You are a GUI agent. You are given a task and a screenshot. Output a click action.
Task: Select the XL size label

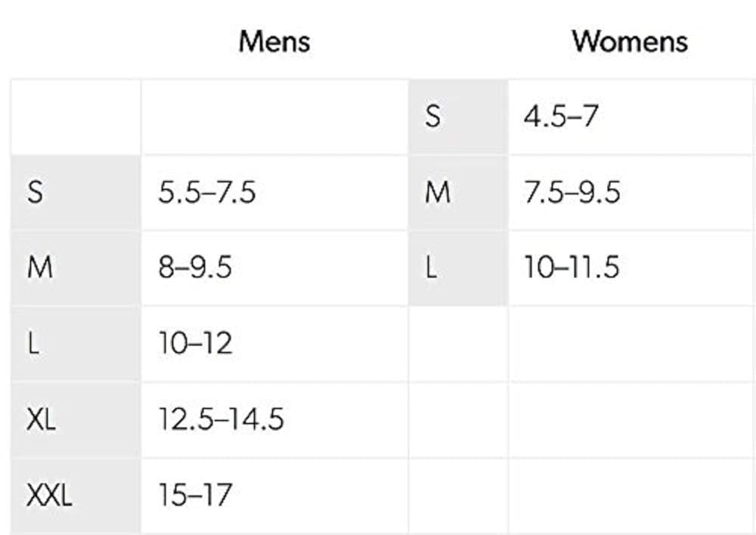(42, 419)
